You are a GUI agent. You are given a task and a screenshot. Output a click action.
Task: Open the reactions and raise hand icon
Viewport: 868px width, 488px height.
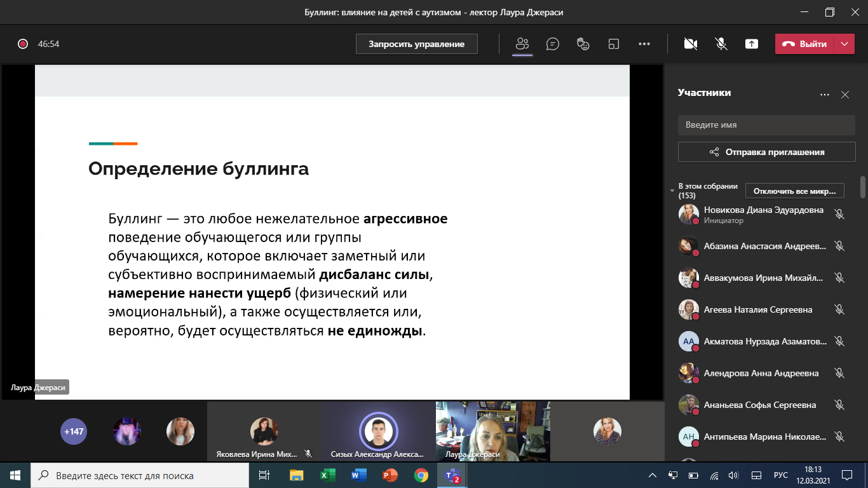pos(583,44)
